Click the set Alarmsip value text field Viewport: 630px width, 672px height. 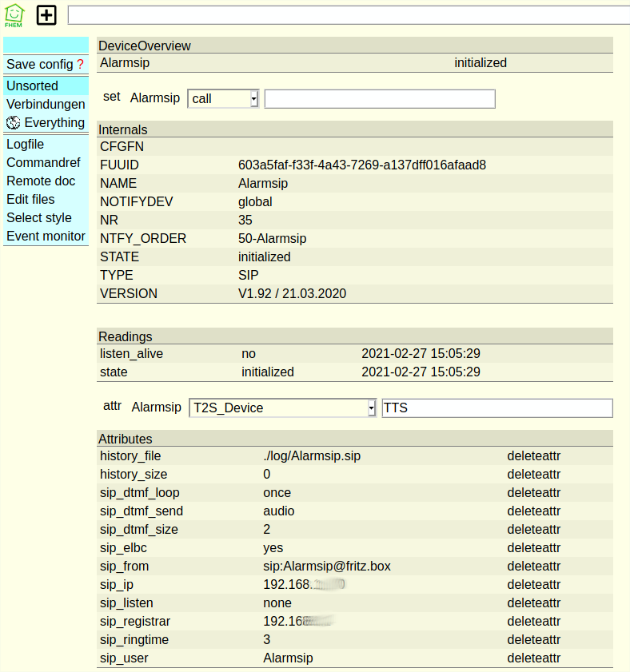click(x=380, y=98)
